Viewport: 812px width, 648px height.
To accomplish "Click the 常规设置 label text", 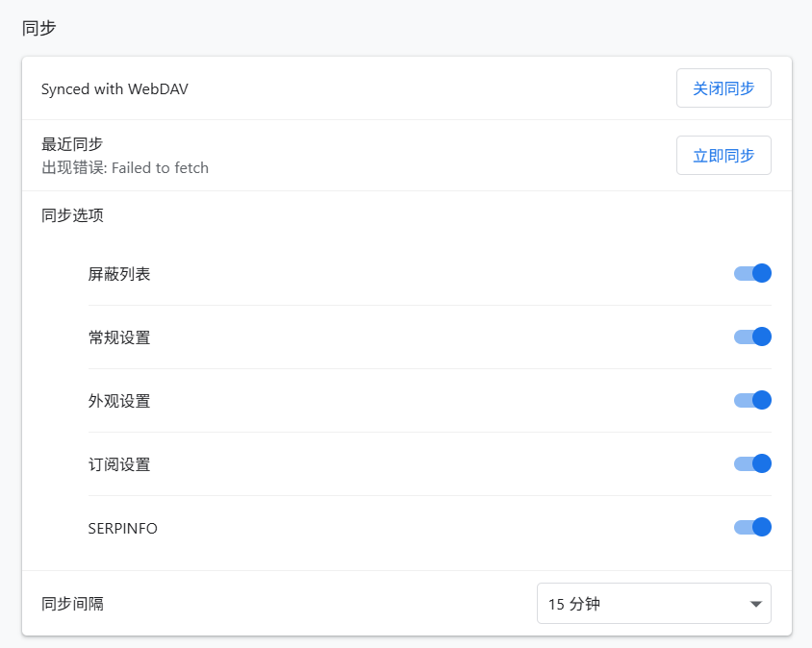I will (x=119, y=337).
